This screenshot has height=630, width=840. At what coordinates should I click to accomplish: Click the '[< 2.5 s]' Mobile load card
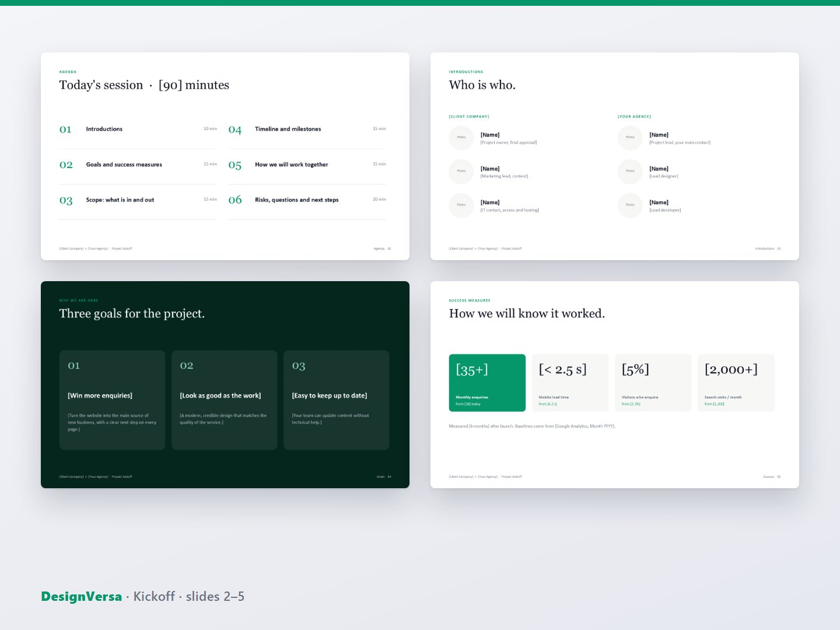[570, 383]
